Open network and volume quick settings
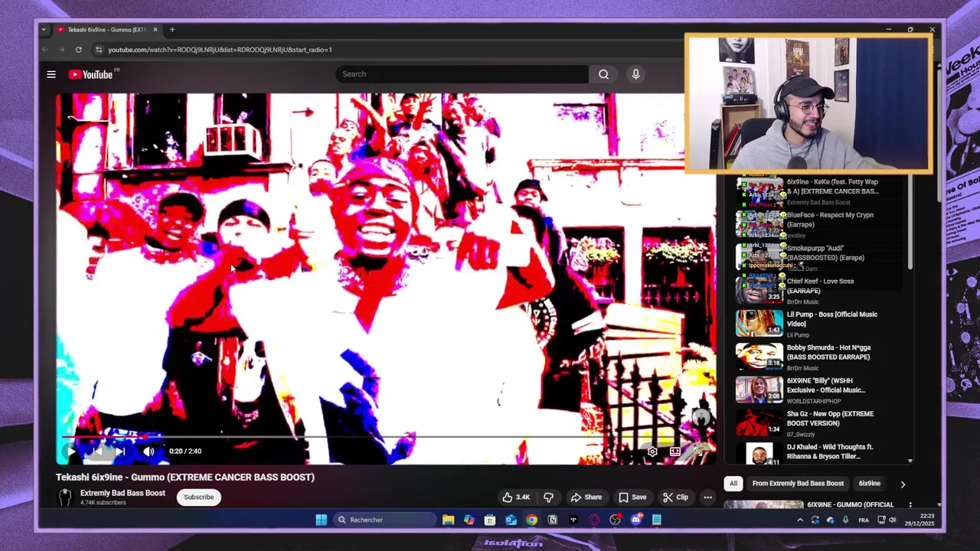The image size is (980, 551). [888, 520]
